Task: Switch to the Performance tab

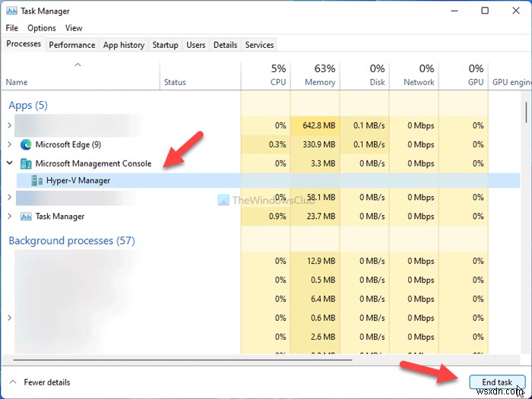Action: click(x=72, y=45)
